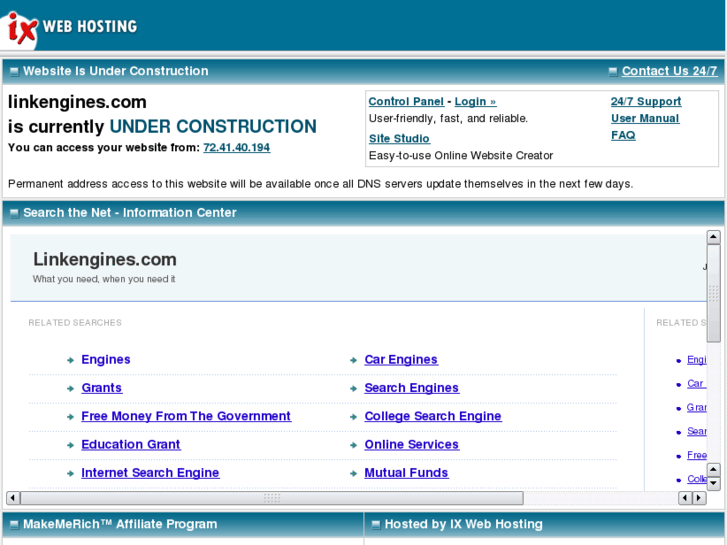Click Hosted by IX Web Hosting header icon

tap(376, 525)
